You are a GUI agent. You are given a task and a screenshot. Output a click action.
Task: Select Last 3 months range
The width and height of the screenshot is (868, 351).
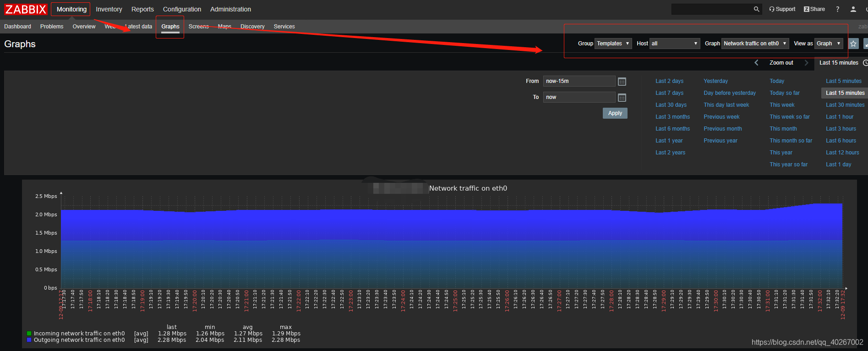click(672, 117)
